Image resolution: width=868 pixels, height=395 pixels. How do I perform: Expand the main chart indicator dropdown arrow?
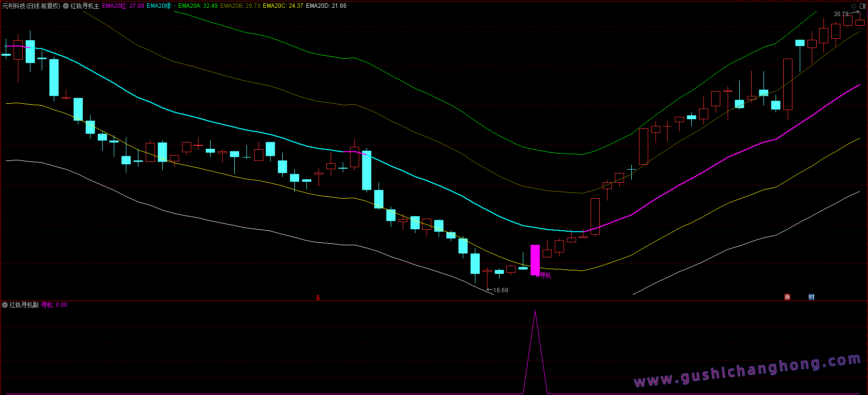66,6
